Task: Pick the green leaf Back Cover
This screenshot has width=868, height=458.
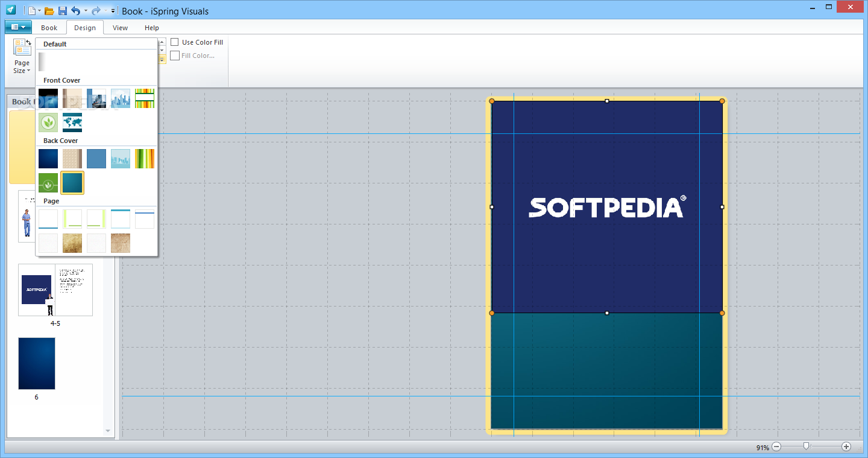Action: (x=48, y=183)
